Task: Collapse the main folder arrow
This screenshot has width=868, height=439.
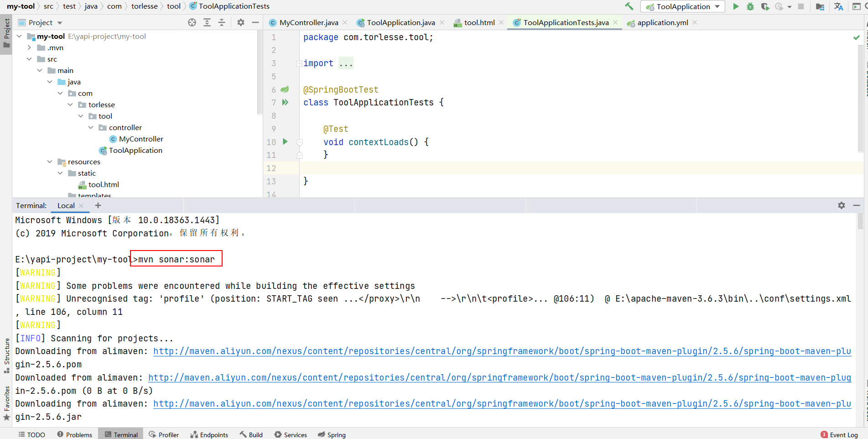Action: pos(40,70)
